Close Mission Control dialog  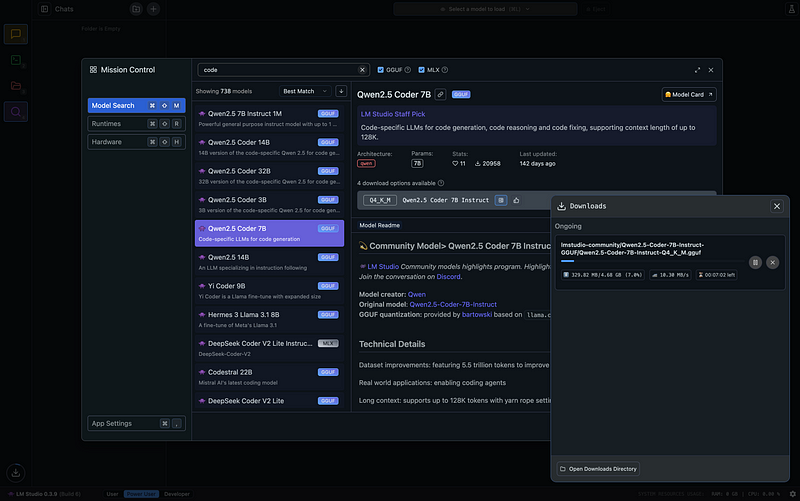pyautogui.click(x=711, y=70)
